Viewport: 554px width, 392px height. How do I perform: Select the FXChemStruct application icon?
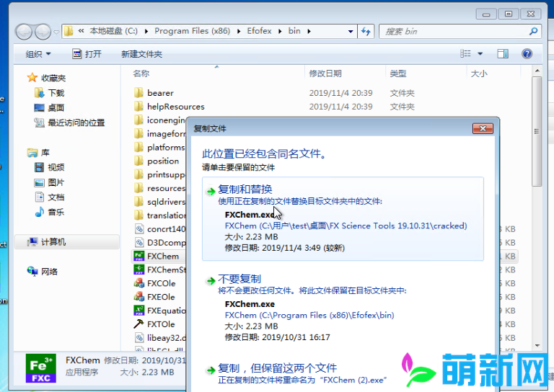tap(139, 269)
